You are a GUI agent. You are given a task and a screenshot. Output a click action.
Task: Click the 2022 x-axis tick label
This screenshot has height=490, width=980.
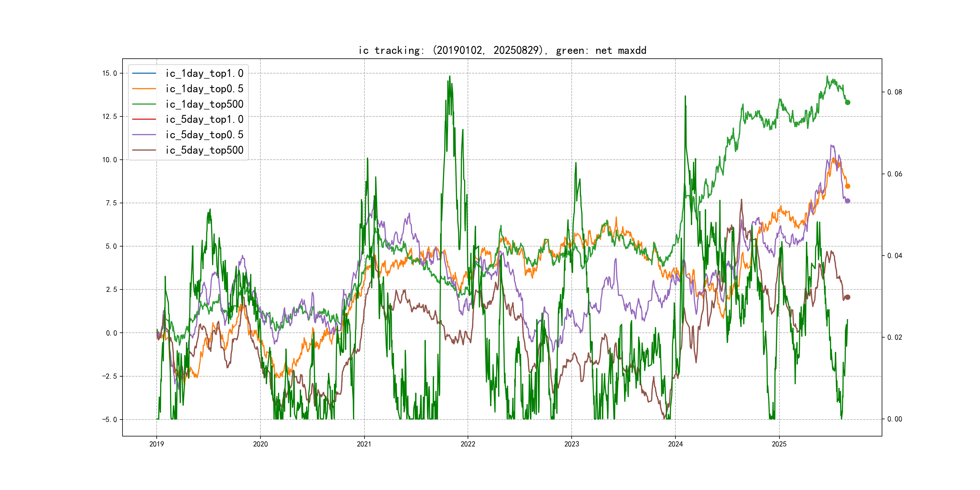(x=468, y=444)
